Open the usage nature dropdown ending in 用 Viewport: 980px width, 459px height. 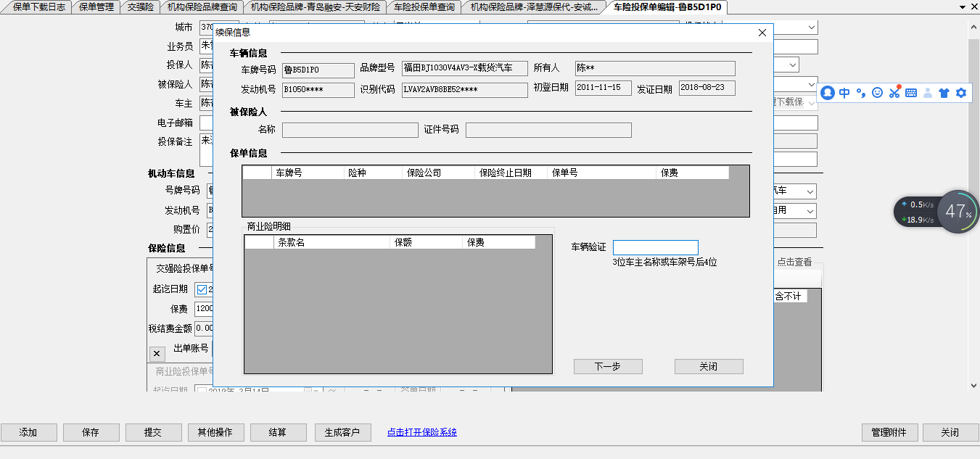coord(809,211)
